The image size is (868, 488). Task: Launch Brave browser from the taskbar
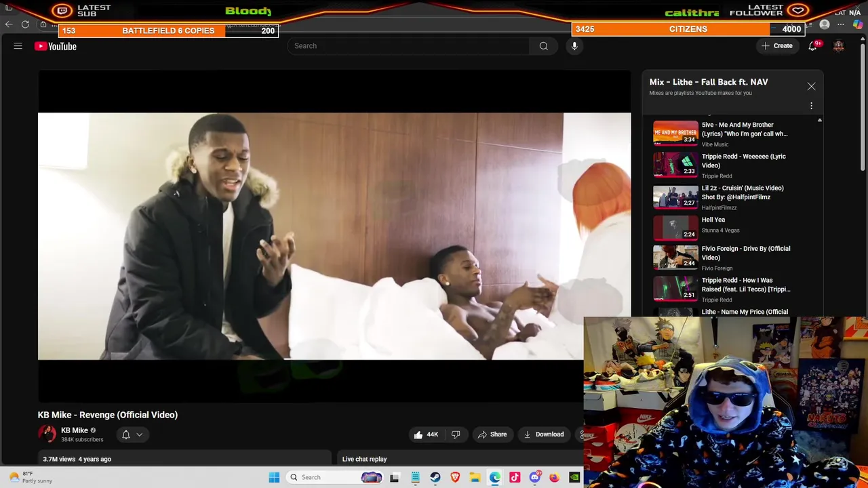click(455, 477)
